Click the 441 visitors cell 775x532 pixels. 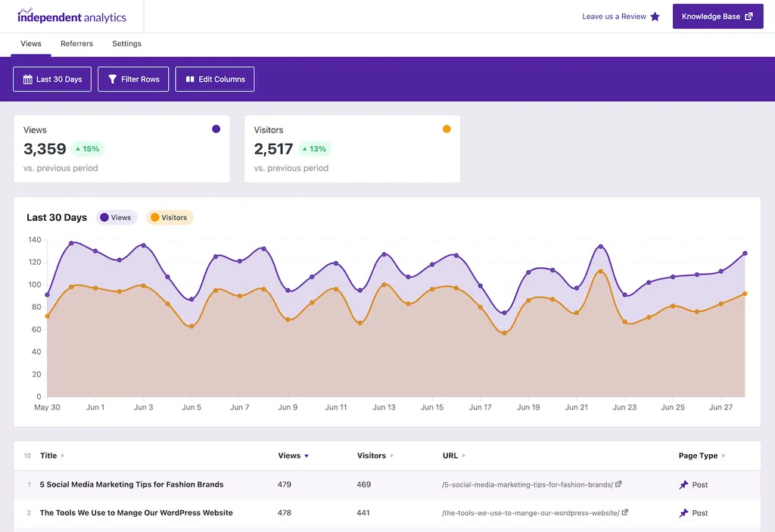363,513
